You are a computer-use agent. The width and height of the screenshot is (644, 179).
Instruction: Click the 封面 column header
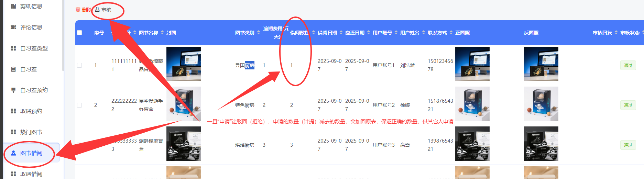click(171, 33)
